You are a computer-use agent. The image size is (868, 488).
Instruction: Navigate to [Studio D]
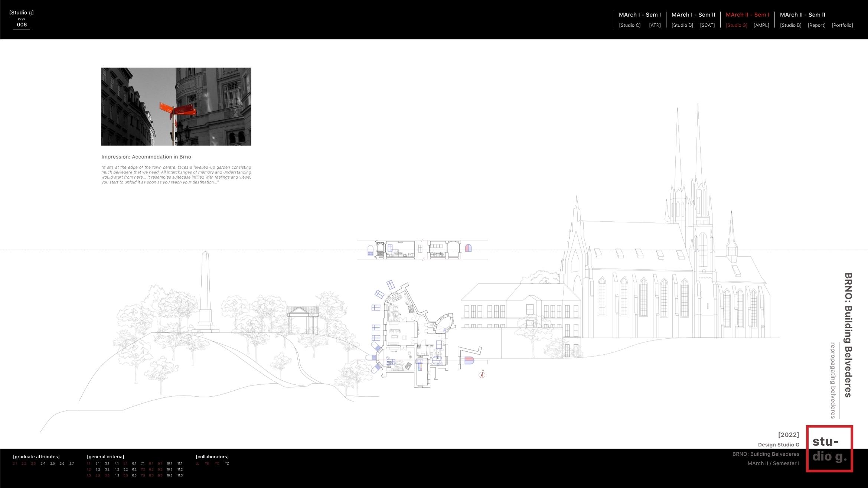682,25
